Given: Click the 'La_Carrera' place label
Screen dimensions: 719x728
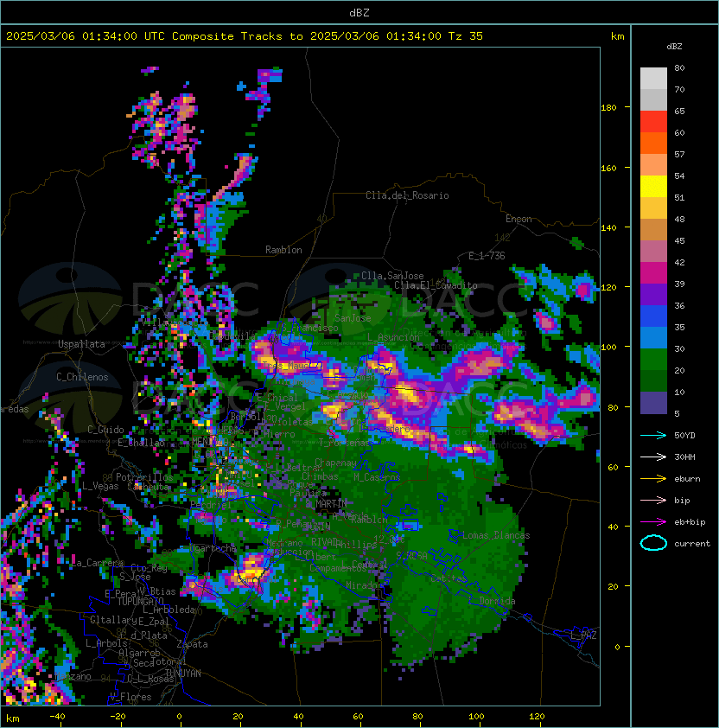Looking at the screenshot, I should (x=98, y=564).
